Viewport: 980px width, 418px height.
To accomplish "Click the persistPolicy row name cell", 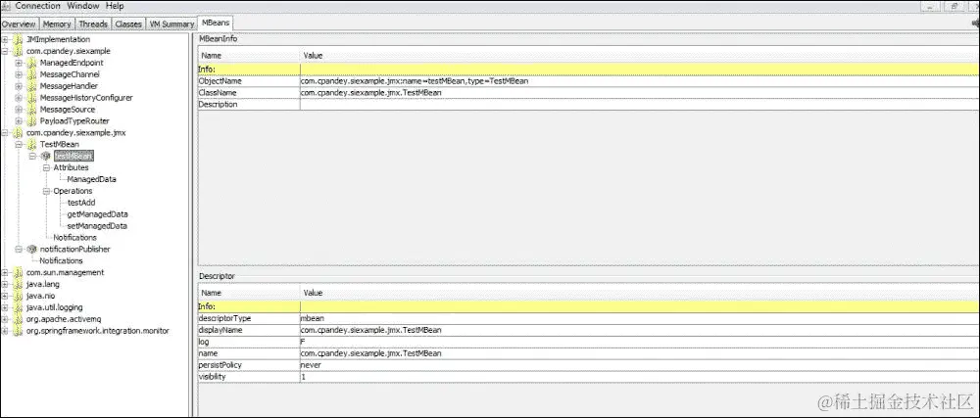I will (249, 365).
